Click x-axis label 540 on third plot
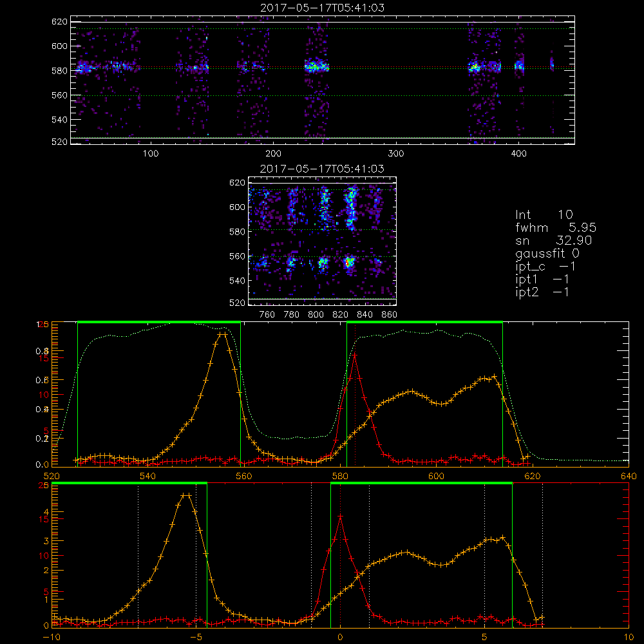Screen dimensions: 644x644 coord(148,477)
